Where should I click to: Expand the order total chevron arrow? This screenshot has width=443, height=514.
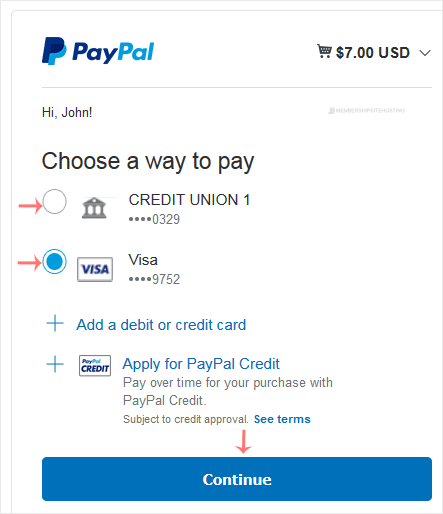click(x=425, y=53)
